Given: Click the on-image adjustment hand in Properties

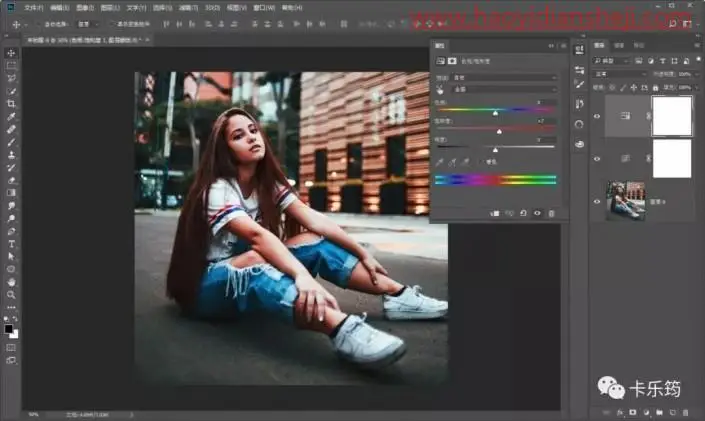Looking at the screenshot, I should tap(440, 90).
